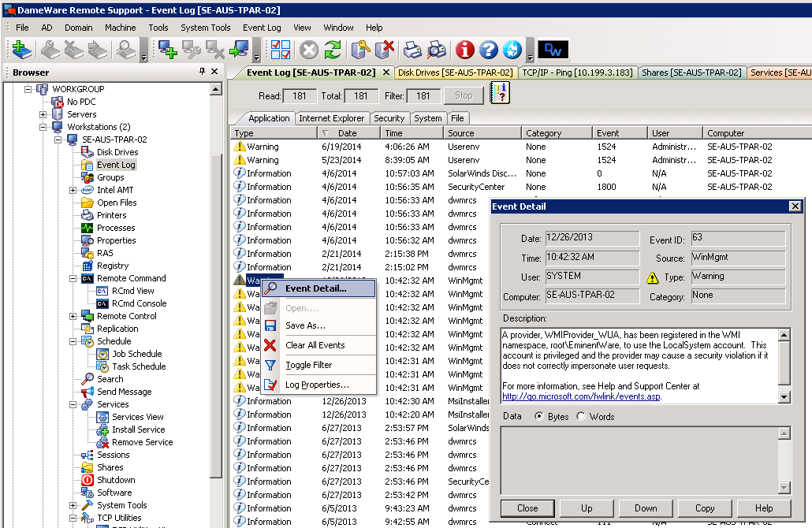Click the computer with green arrow icon
This screenshot has width=812, height=528.
point(239,50)
